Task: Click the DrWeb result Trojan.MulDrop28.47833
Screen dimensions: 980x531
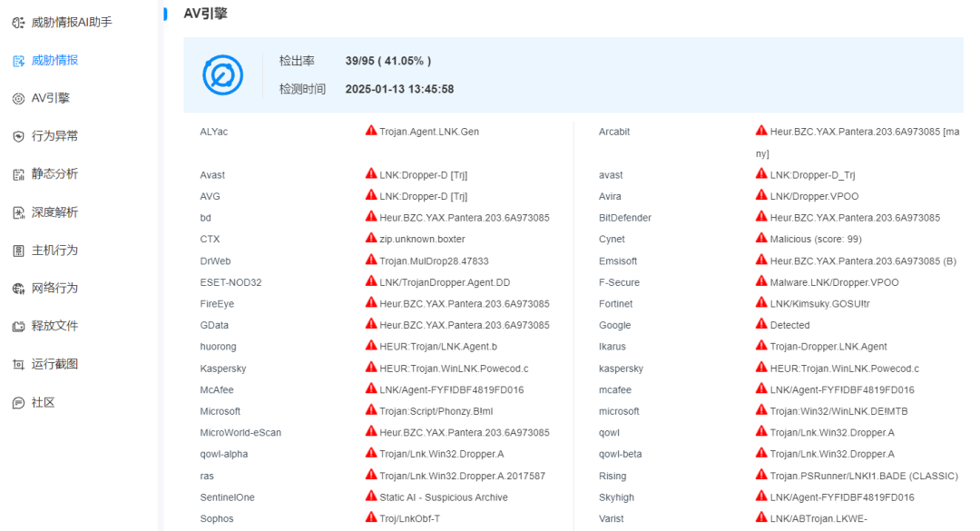Action: tap(435, 261)
